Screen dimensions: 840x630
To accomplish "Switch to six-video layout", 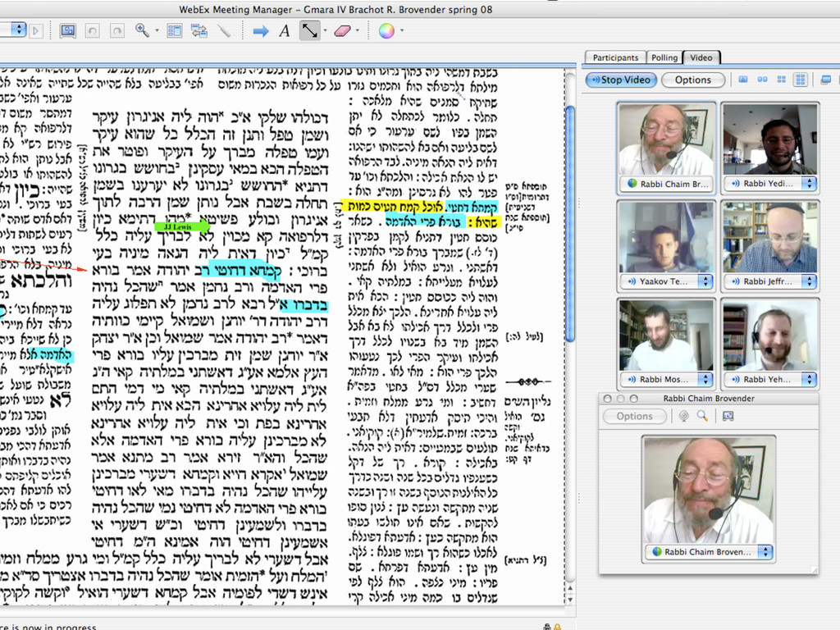I will click(801, 80).
